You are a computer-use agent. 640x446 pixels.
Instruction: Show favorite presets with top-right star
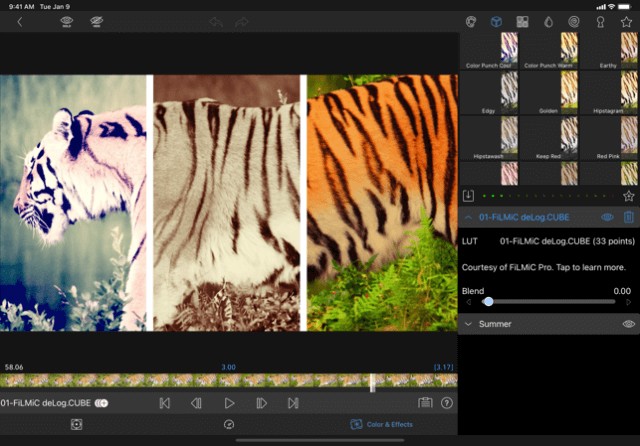pos(627,21)
